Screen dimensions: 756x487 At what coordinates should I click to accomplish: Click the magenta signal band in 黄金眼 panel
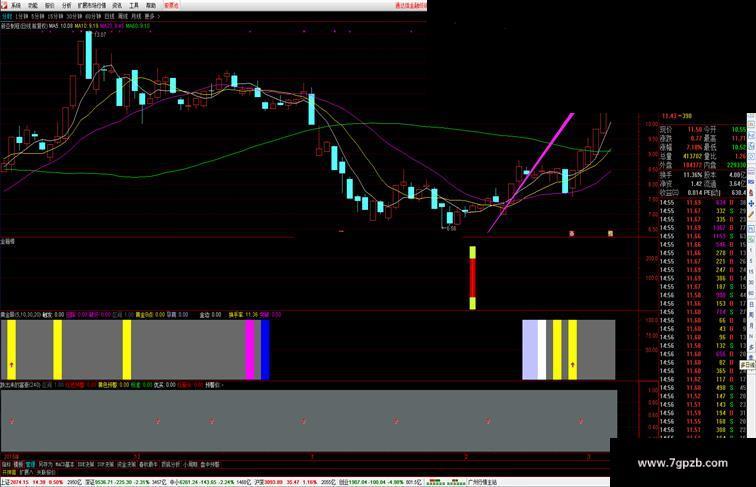pyautogui.click(x=250, y=350)
